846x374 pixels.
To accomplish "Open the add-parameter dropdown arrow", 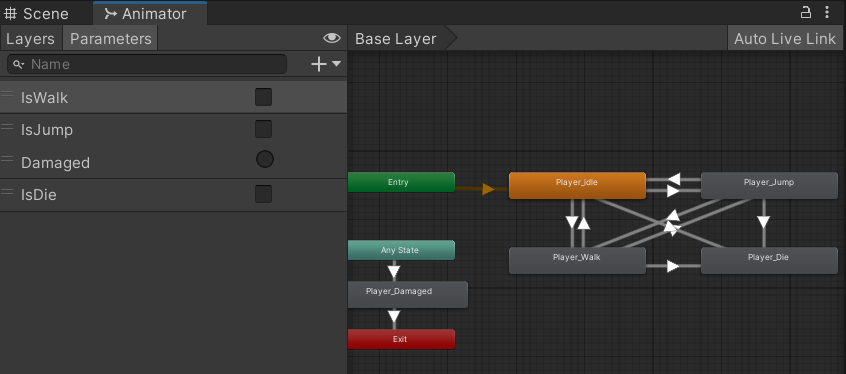I will 337,64.
